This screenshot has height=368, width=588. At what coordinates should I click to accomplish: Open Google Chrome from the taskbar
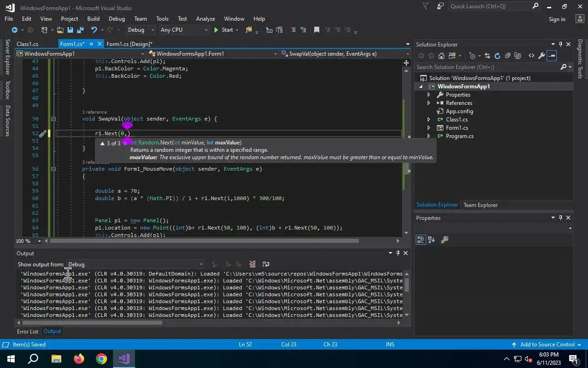point(101,359)
